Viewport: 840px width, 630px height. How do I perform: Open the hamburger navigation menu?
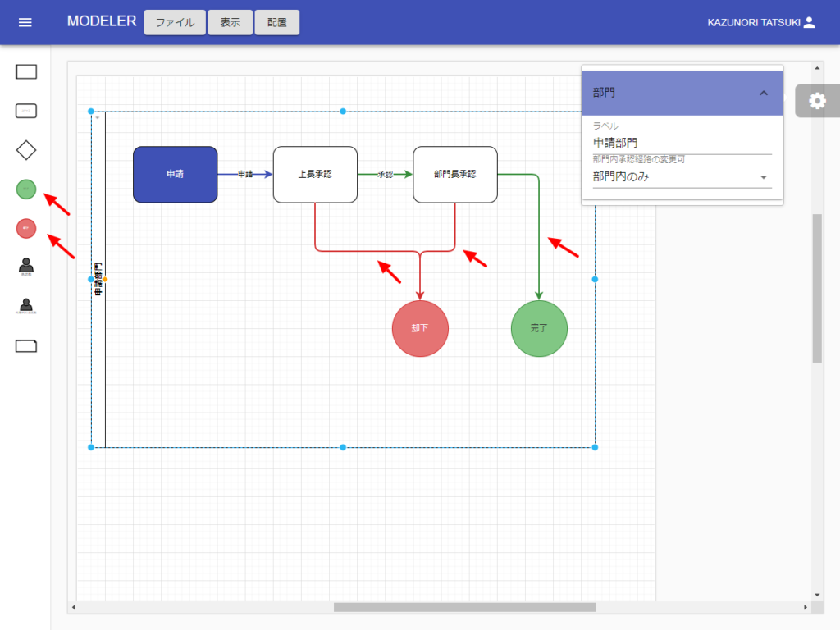point(25,22)
